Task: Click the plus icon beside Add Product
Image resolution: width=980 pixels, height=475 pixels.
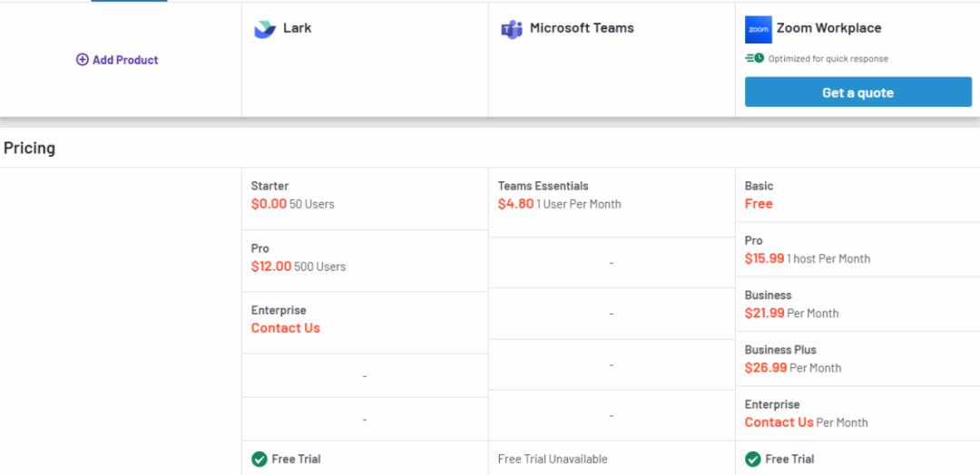Action: (83, 60)
